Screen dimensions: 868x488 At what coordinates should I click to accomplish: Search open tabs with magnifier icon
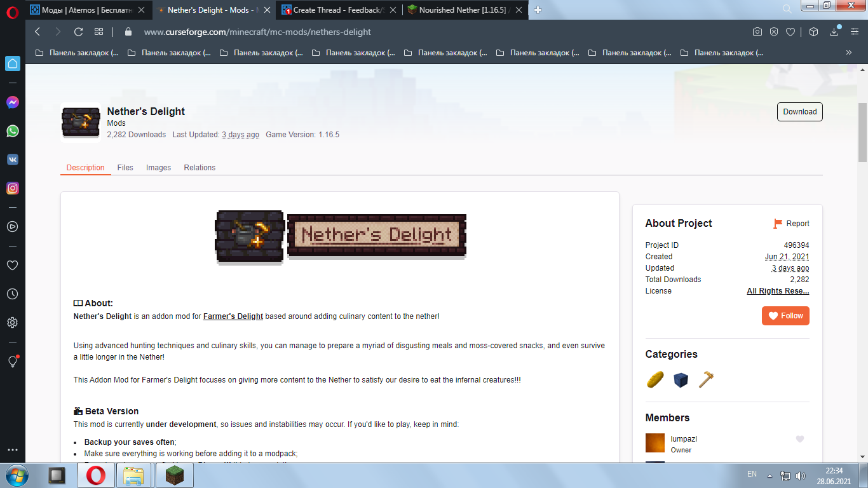tap(787, 9)
